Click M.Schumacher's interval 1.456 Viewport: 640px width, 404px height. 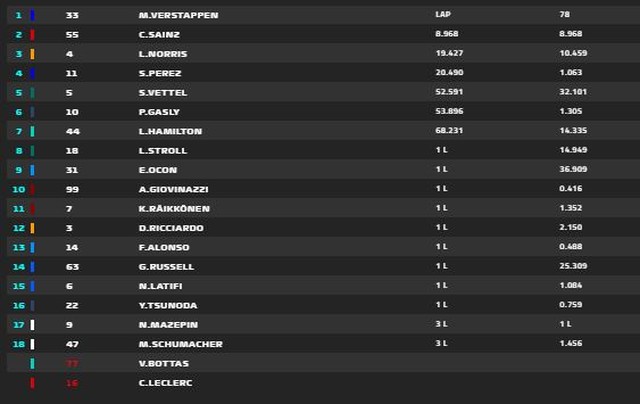[x=570, y=344]
